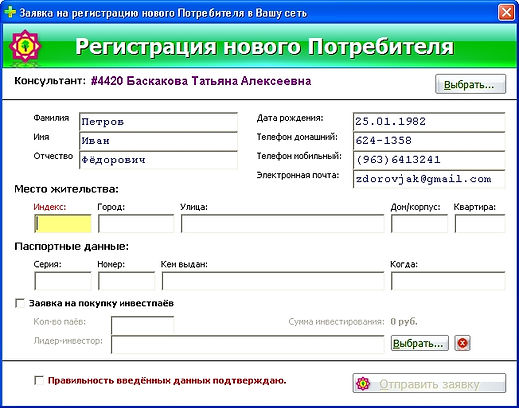Screen dimensions: 519x408
Task: Click the passport Номер input field
Action: click(126, 281)
